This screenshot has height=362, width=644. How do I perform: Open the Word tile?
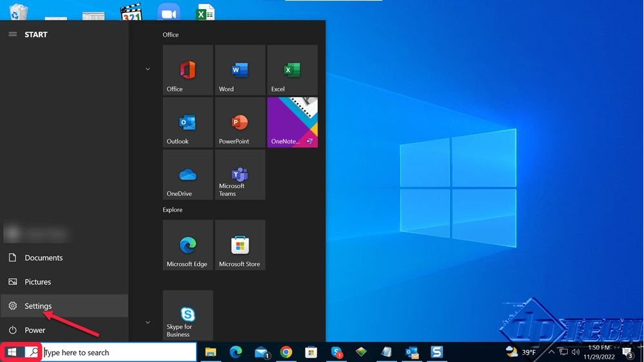pyautogui.click(x=240, y=70)
